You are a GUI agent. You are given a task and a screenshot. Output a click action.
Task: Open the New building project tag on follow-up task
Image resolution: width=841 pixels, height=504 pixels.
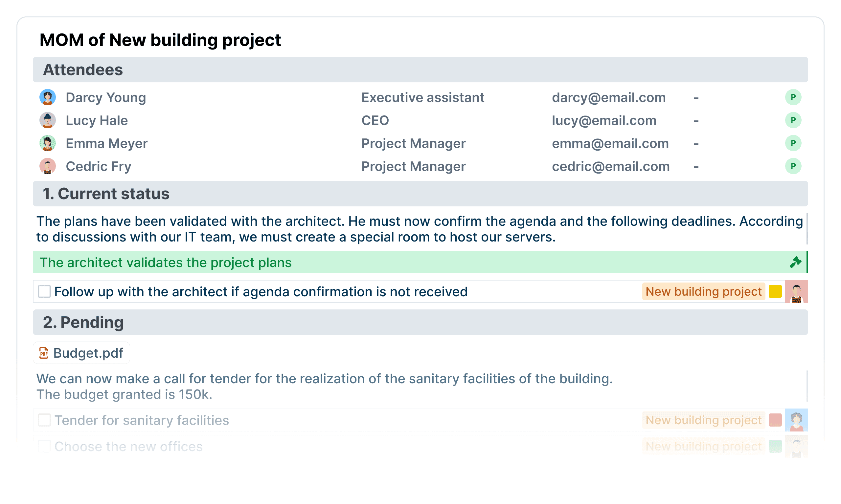point(703,292)
